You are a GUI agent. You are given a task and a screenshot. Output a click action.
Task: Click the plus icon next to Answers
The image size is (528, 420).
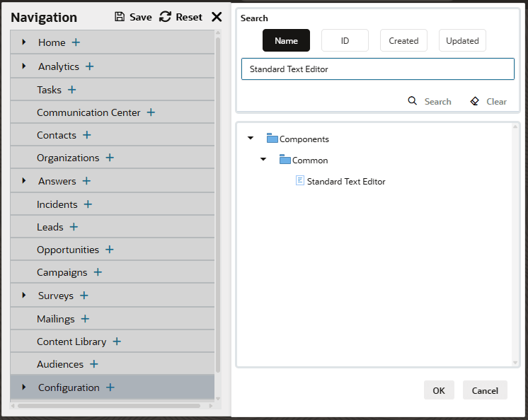click(x=86, y=181)
